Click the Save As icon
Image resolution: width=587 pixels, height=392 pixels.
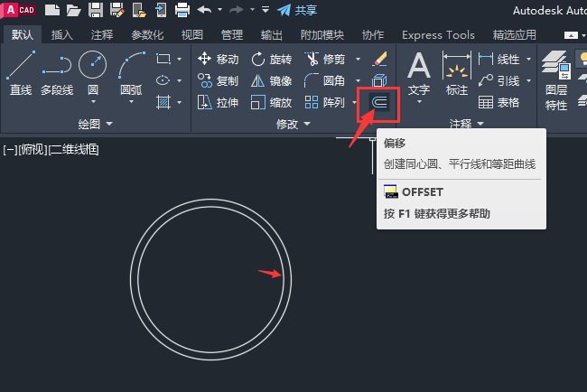tap(117, 10)
